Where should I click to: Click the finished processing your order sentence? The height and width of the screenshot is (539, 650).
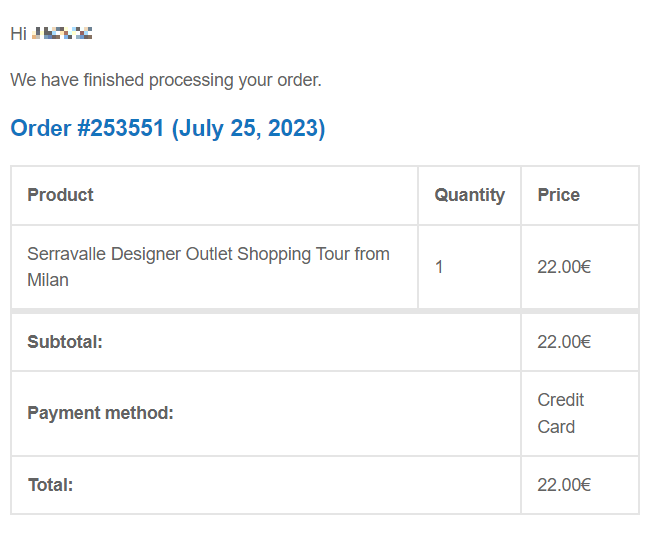166,80
